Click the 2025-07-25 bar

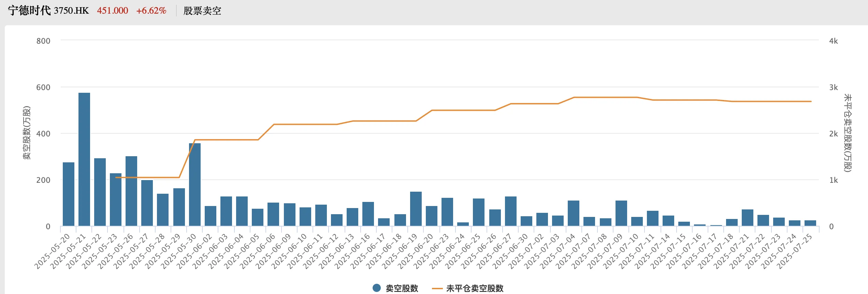(x=810, y=223)
